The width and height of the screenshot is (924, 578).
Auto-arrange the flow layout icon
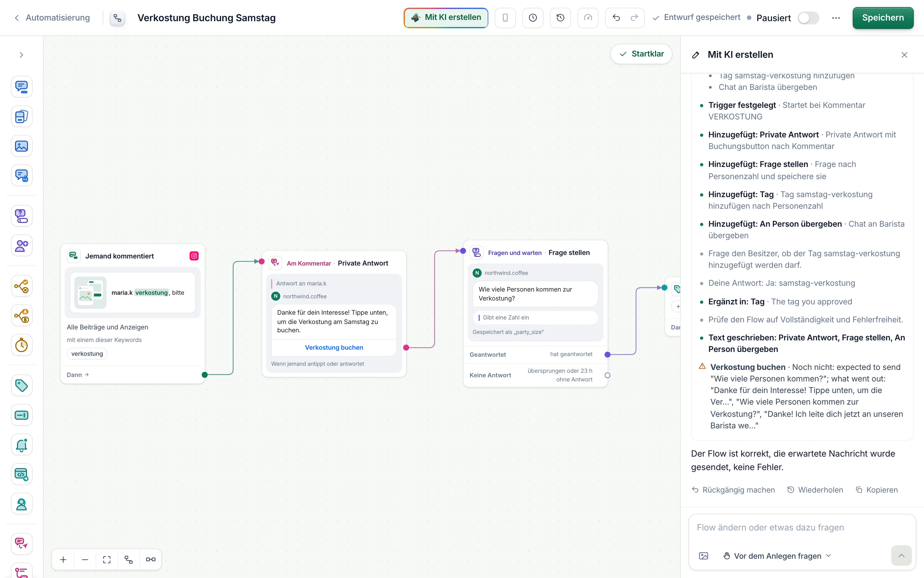point(129,560)
